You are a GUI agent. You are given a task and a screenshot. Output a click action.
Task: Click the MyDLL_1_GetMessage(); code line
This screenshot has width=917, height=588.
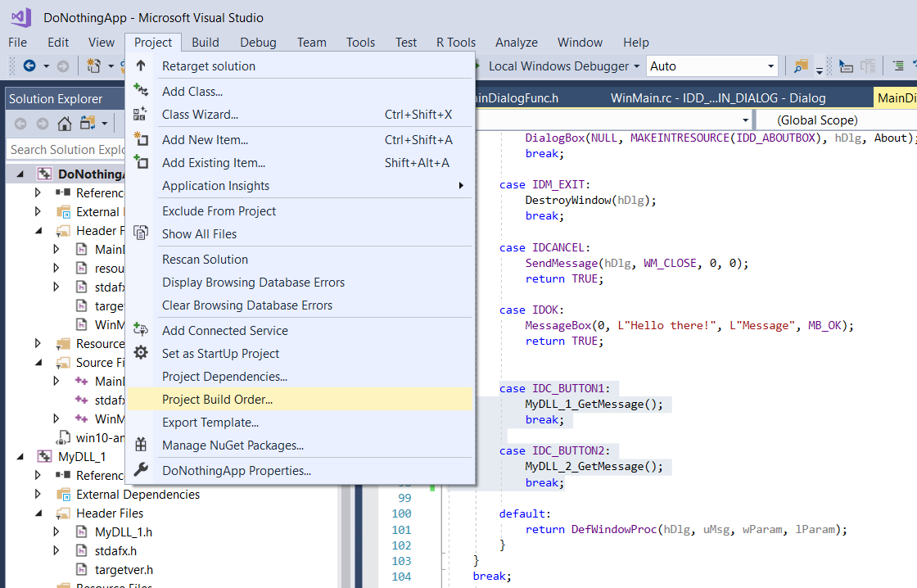pyautogui.click(x=594, y=404)
